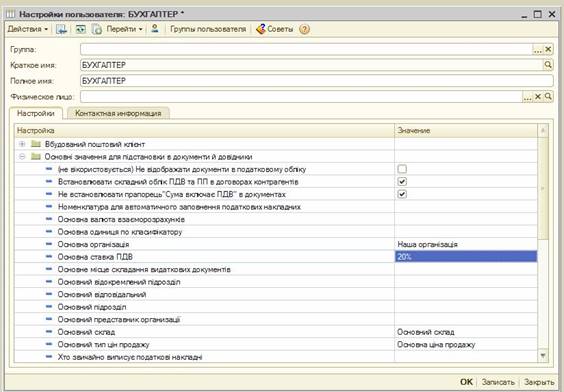This screenshot has height=392, width=564.
Task: Clear the Группа field
Action: point(548,49)
